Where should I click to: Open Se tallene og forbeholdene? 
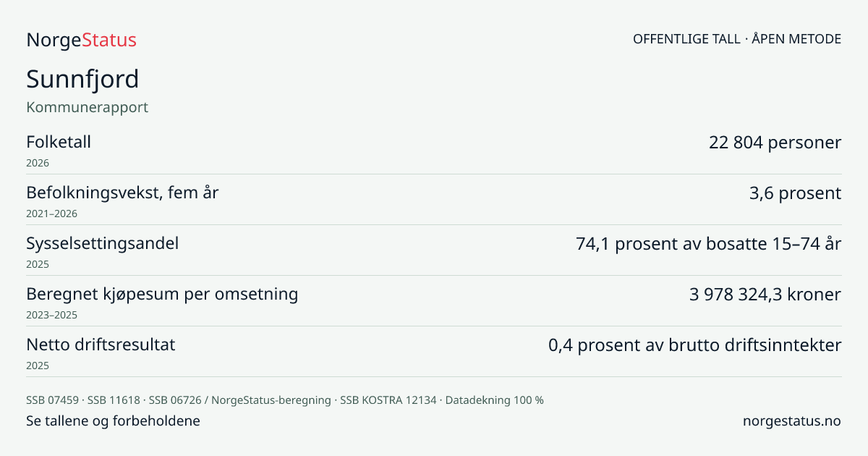coord(113,421)
